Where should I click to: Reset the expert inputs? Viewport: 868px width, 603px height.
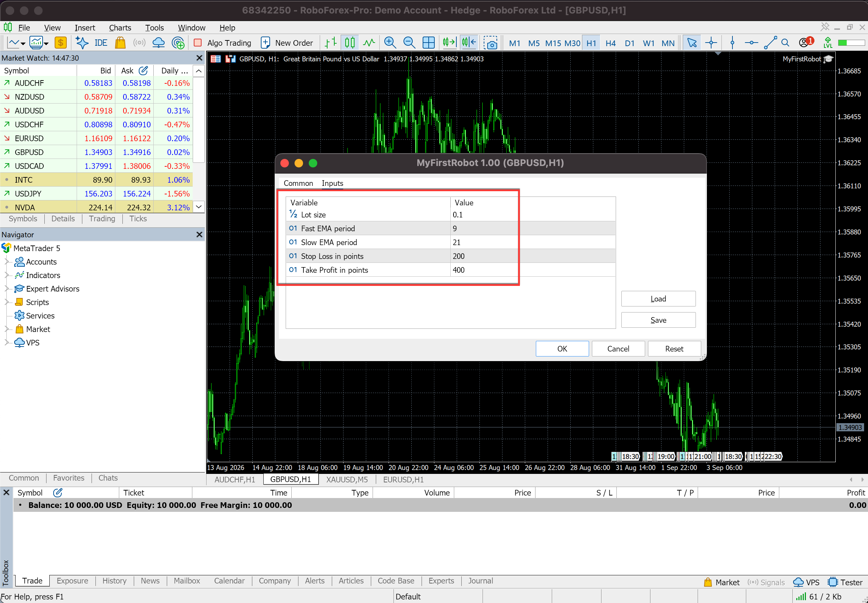pyautogui.click(x=674, y=349)
